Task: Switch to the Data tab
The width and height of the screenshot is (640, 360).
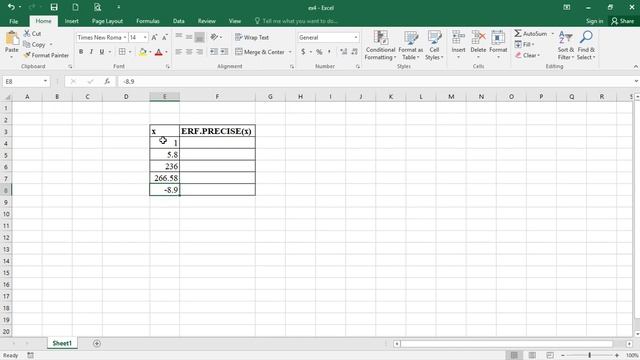Action: click(178, 21)
